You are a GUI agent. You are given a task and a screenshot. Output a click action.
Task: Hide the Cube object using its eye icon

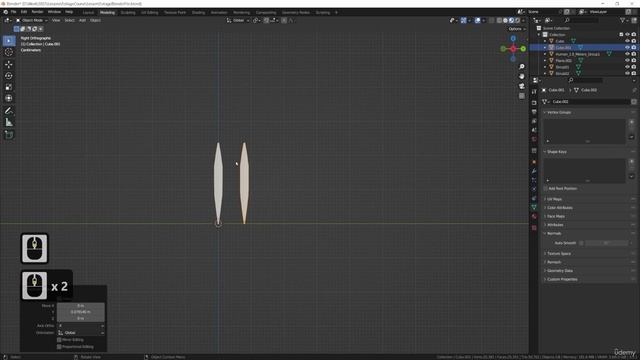(627, 41)
